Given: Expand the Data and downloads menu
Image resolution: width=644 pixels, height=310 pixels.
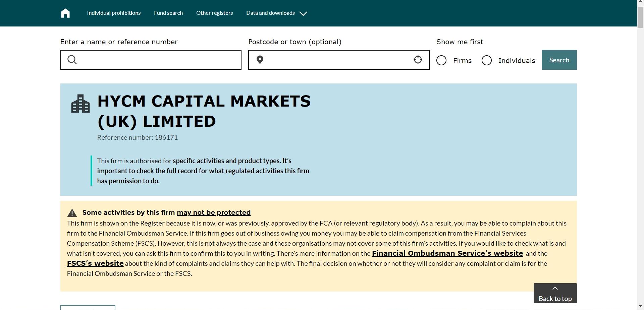Looking at the screenshot, I should coord(276,13).
